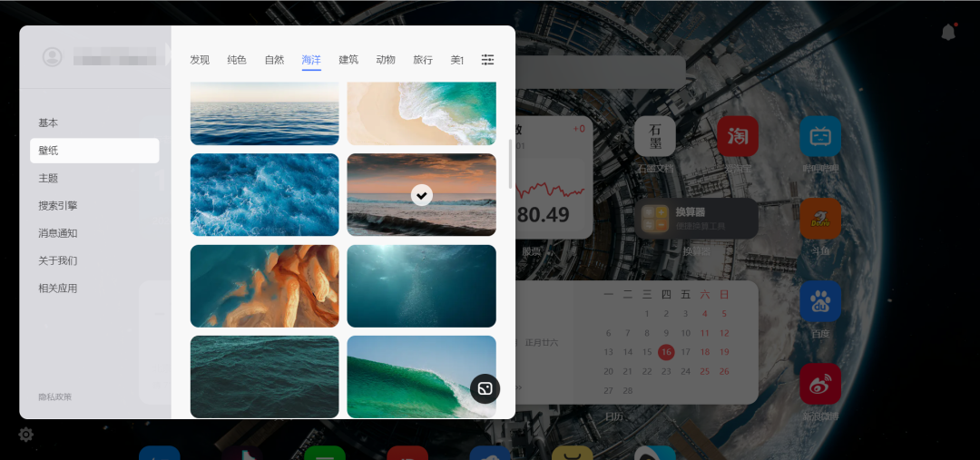The height and width of the screenshot is (460, 980).
Task: Choose the foamy blue waves wallpaper
Action: (264, 195)
